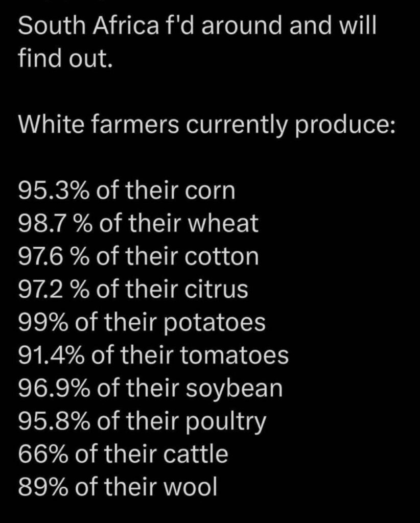Select the '97.6 % of their cotton' line
The image size is (420, 523).
[x=138, y=256]
